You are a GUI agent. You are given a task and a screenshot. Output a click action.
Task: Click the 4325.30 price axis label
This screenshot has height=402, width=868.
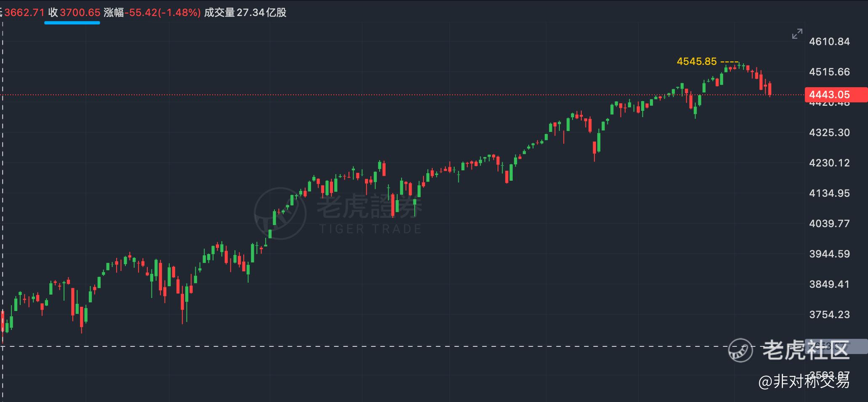(829, 132)
